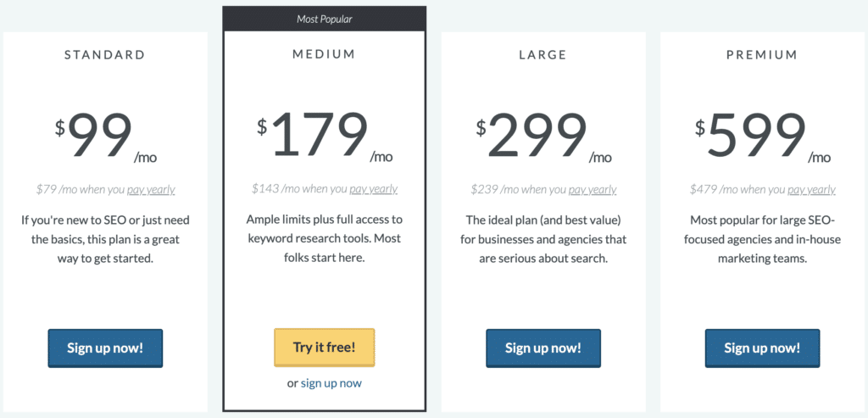Screen dimensions: 868x418
Task: Click 'pay yearly' link in Premium plan
Action: click(x=811, y=190)
